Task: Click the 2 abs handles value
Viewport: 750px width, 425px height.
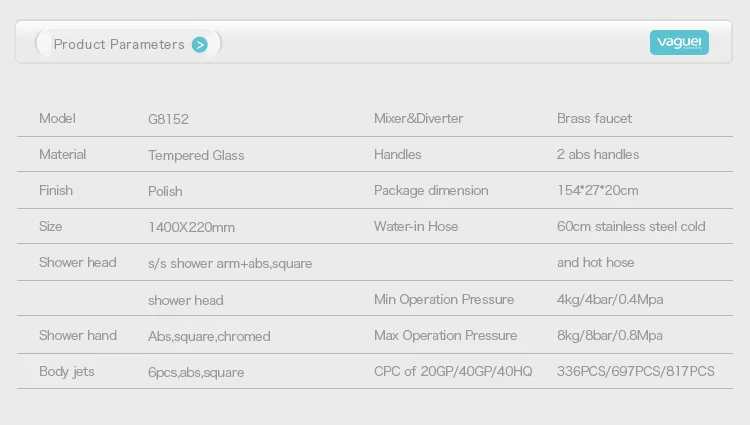Action: tap(598, 154)
